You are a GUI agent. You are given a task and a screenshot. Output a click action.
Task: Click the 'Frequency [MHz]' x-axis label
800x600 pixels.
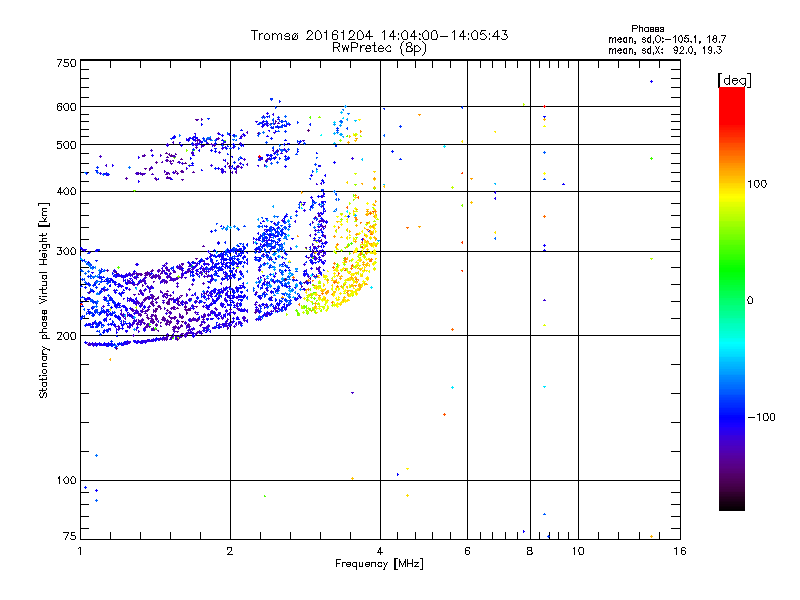(379, 564)
